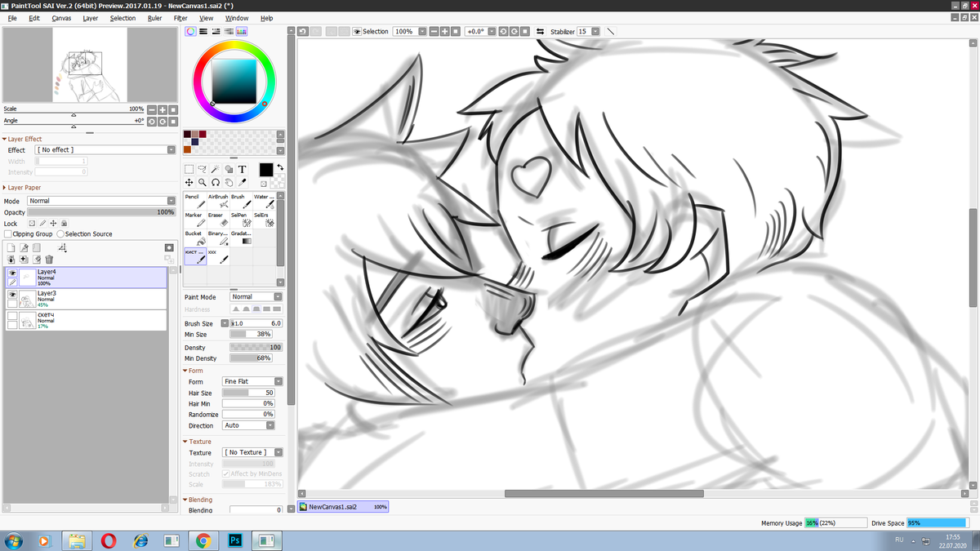Image resolution: width=980 pixels, height=551 pixels.
Task: Open the File menu
Action: (12, 18)
